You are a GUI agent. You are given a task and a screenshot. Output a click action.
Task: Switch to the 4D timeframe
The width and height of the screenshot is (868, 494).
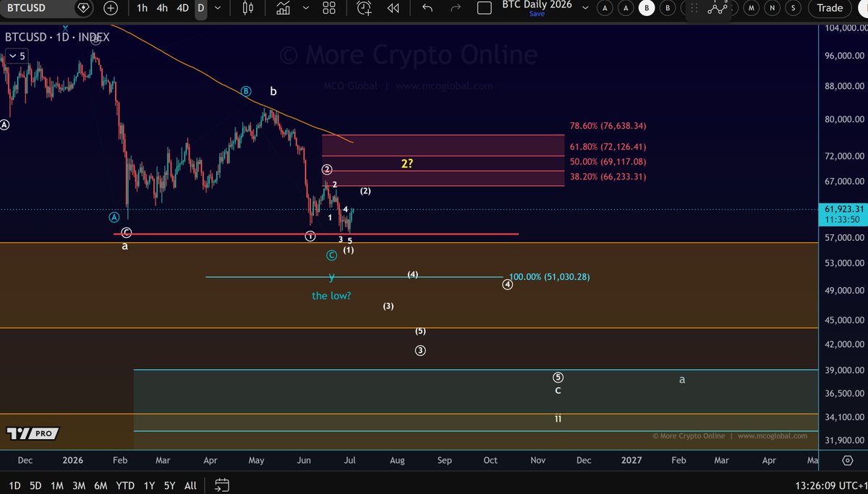point(183,8)
